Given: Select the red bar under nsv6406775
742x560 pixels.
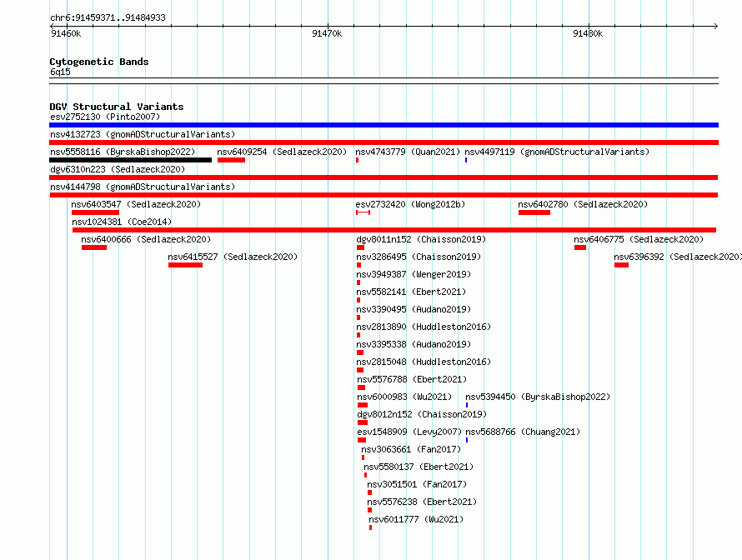Looking at the screenshot, I should (x=580, y=247).
